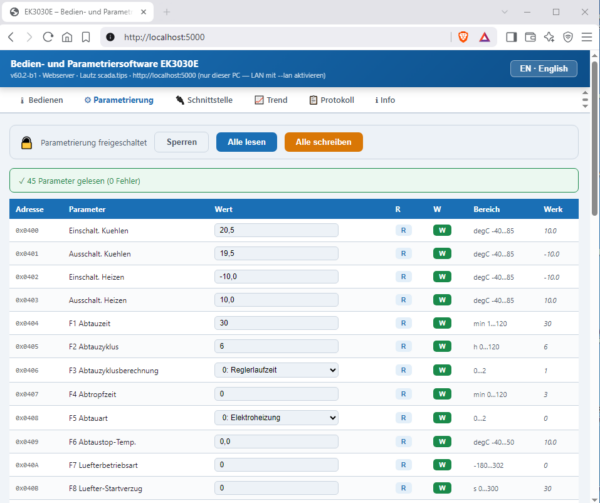
Task: Open the Schnittstelle tab
Action: point(204,100)
